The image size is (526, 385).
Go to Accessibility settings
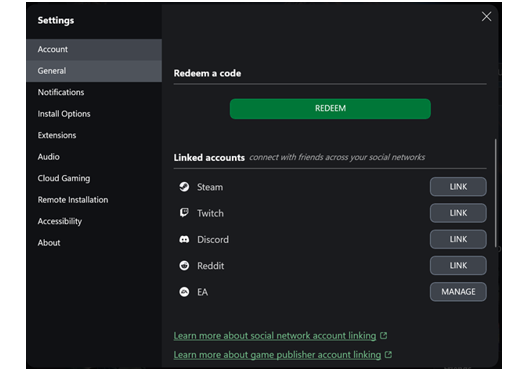[94, 221]
